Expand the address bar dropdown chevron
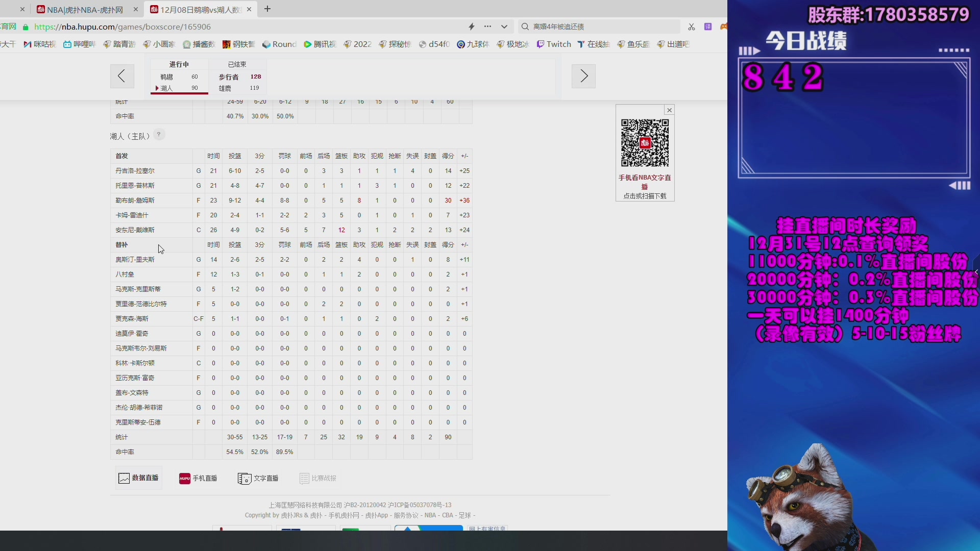 tap(504, 27)
